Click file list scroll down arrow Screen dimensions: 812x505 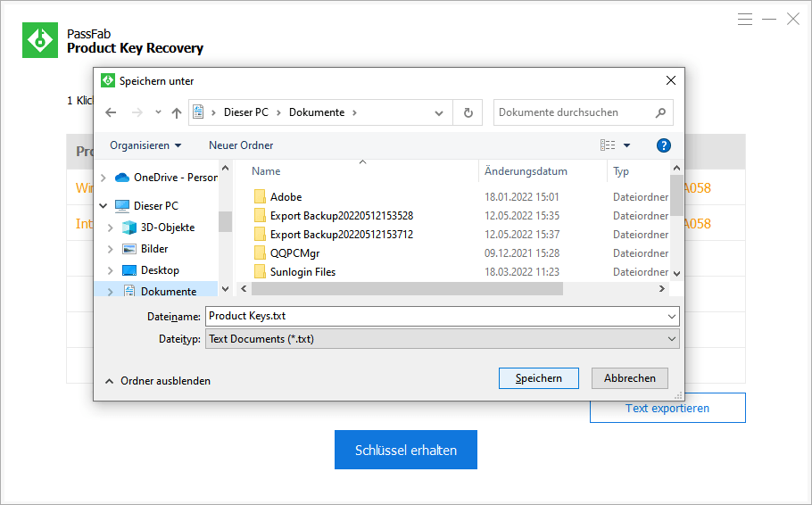click(x=676, y=274)
